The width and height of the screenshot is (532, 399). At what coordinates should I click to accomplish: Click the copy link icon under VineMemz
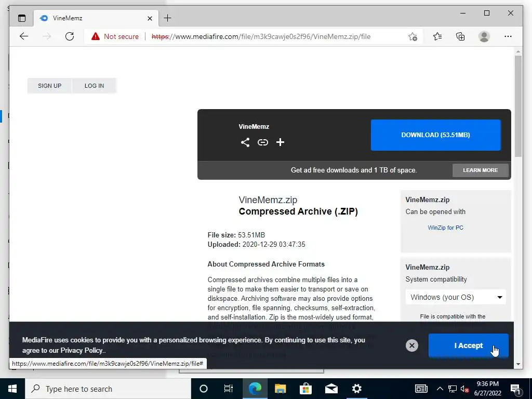262,142
